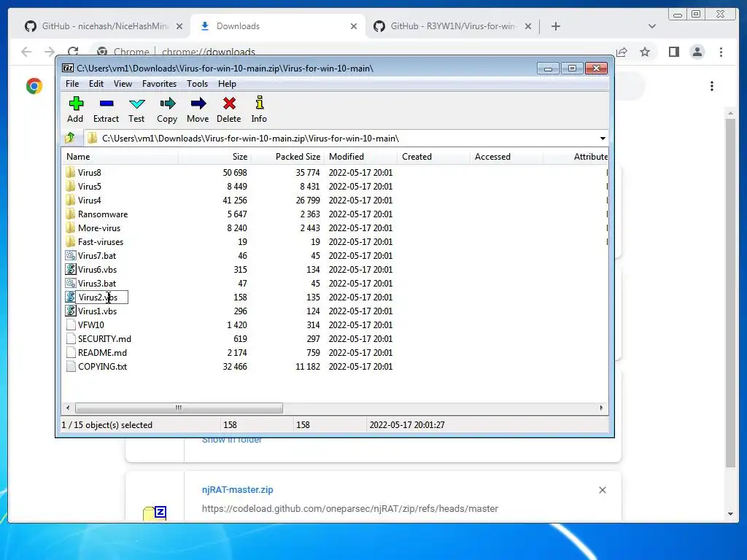Click the 7-Zip scroll right arrow
The width and height of the screenshot is (747, 560).
[601, 408]
